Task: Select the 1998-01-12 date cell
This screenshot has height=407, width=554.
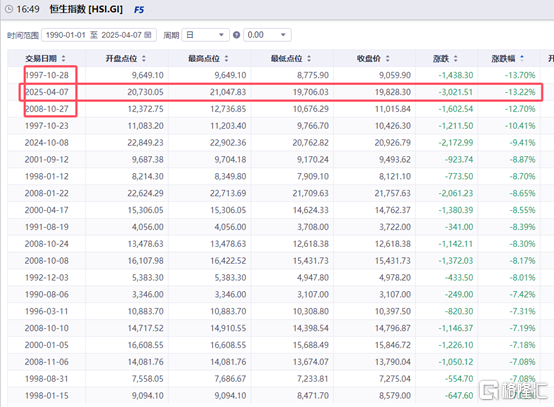Action: pyautogui.click(x=47, y=176)
